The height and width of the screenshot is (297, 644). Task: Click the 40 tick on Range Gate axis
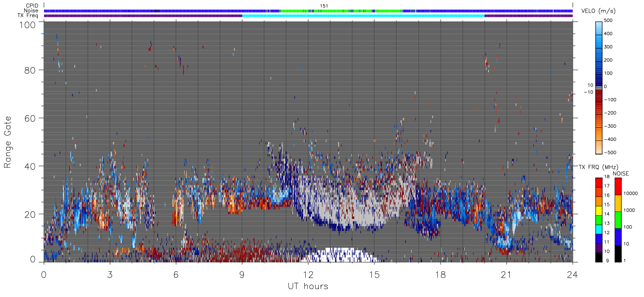point(31,166)
